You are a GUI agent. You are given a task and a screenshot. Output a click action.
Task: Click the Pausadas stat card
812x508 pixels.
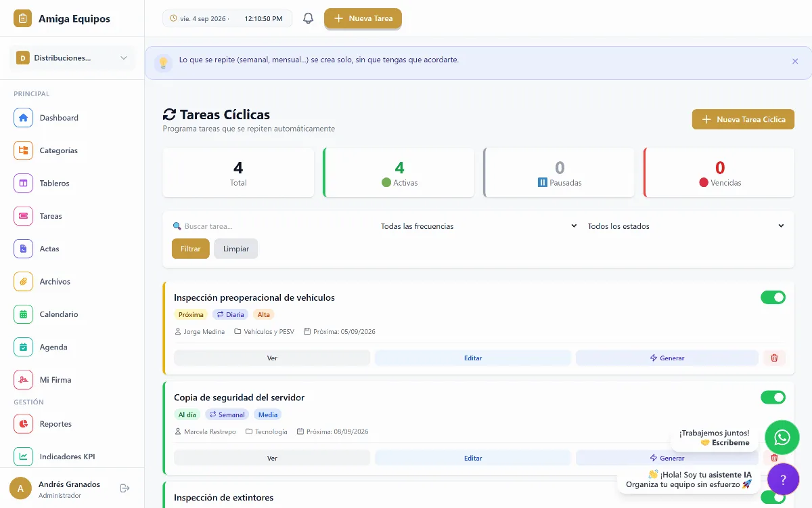(559, 173)
